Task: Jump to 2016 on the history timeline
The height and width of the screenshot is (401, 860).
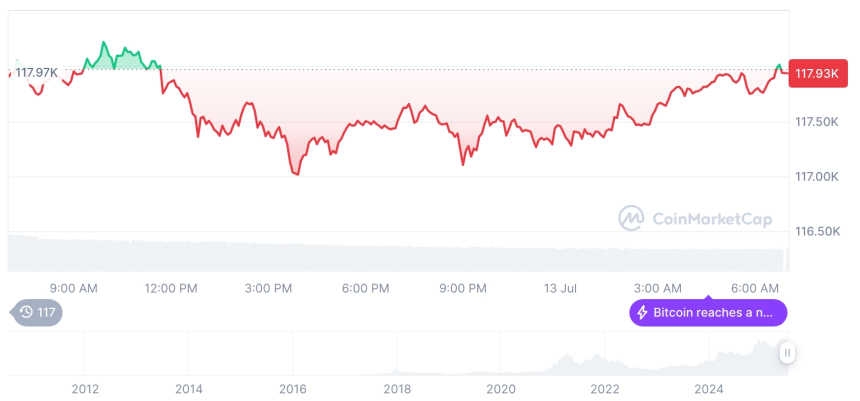Action: click(292, 388)
